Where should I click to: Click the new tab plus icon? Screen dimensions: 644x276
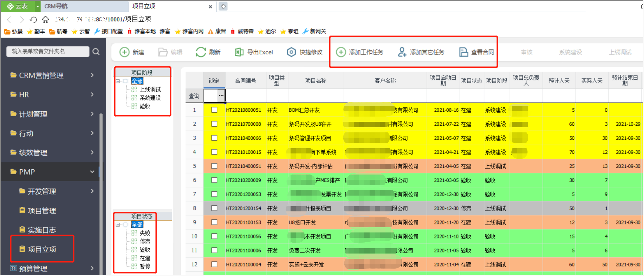pos(223,6)
